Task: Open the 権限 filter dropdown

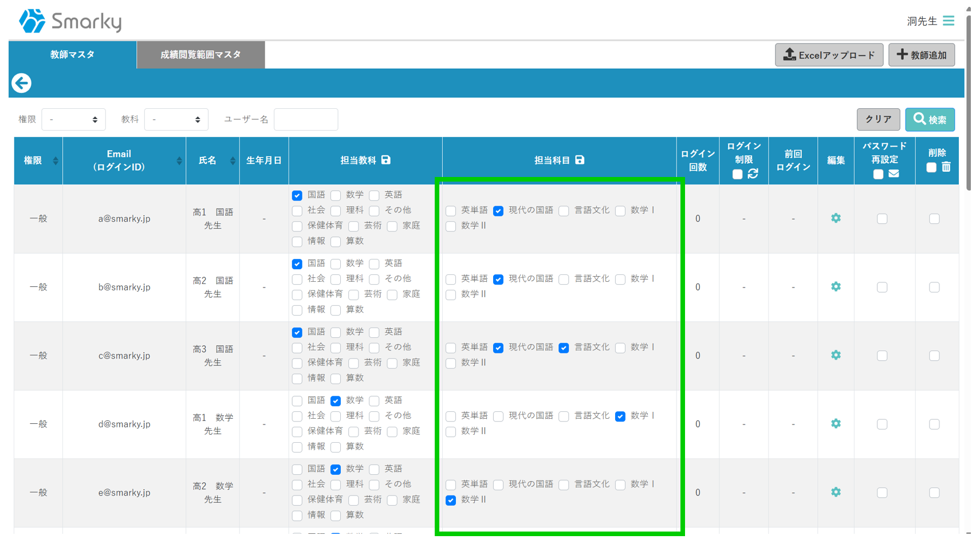Action: click(73, 120)
